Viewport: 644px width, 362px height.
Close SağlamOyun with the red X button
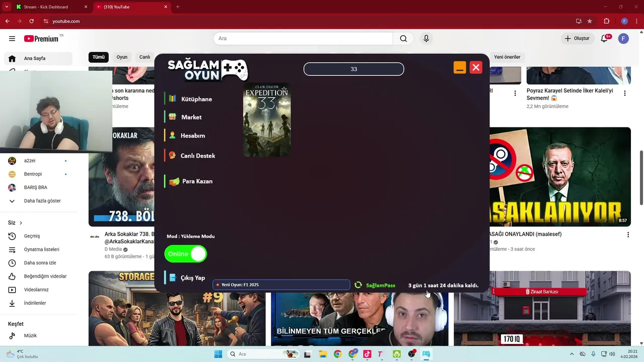point(476,67)
